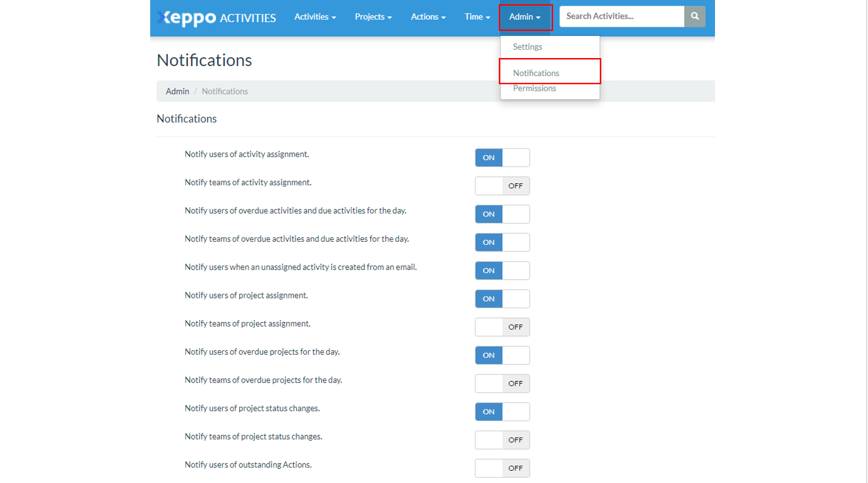Switch off notify users of project assignment

pyautogui.click(x=502, y=299)
